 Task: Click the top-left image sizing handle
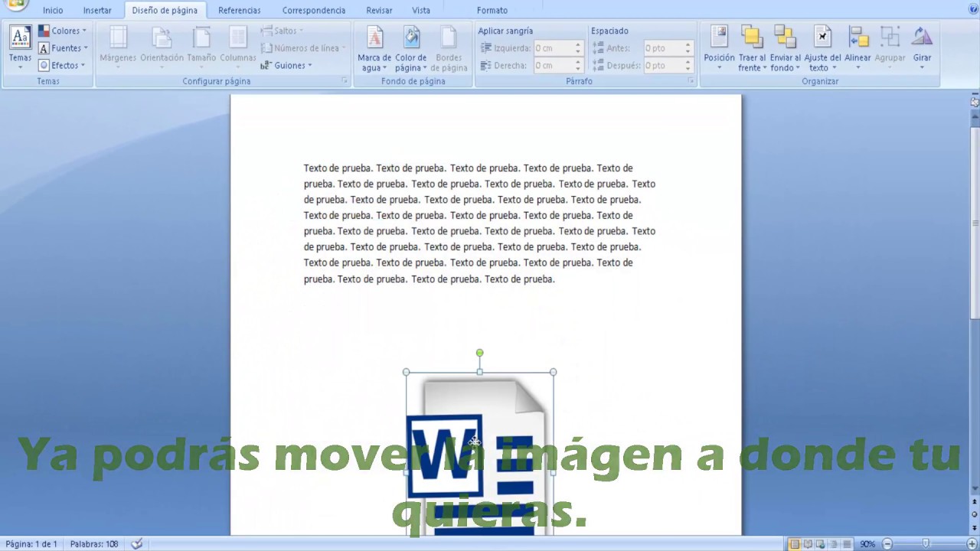pos(407,372)
